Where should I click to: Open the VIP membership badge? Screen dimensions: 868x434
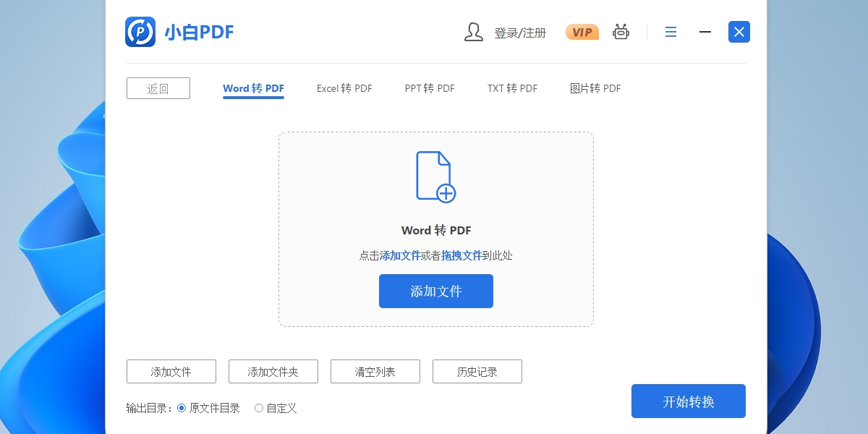tap(582, 32)
